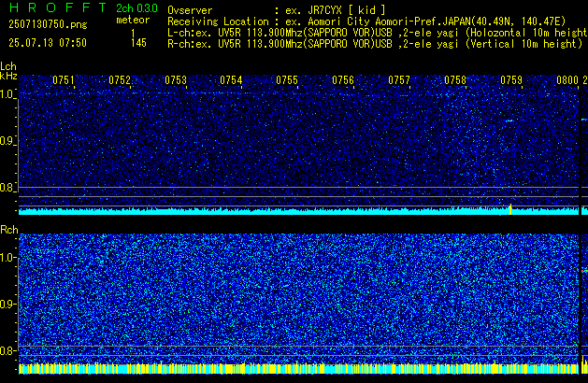Click the Ovserver line with JR7CYX

click(x=277, y=10)
